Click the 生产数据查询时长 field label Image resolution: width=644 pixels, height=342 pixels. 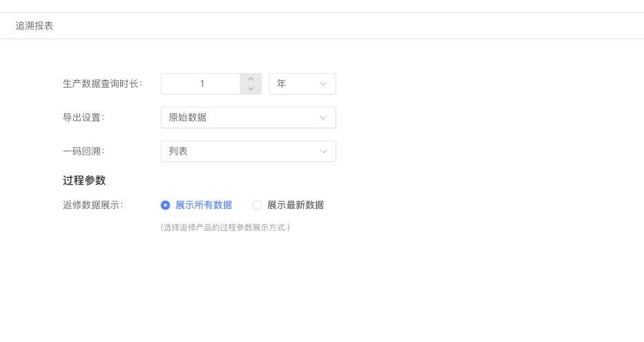coord(102,83)
